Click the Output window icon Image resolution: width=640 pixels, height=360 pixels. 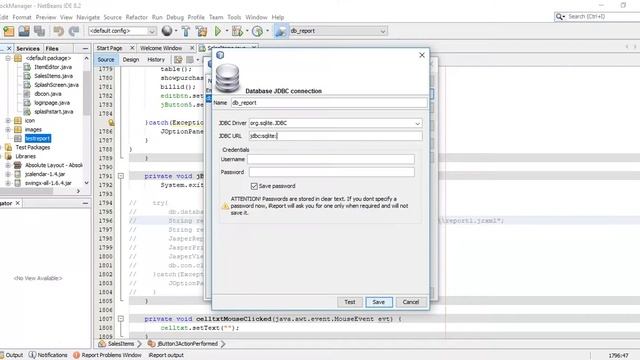[x=2, y=355]
